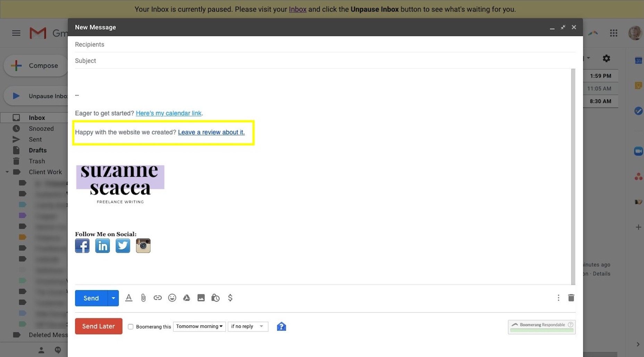644x357 pixels.
Task: Open more options three-dot menu in compose
Action: point(558,298)
